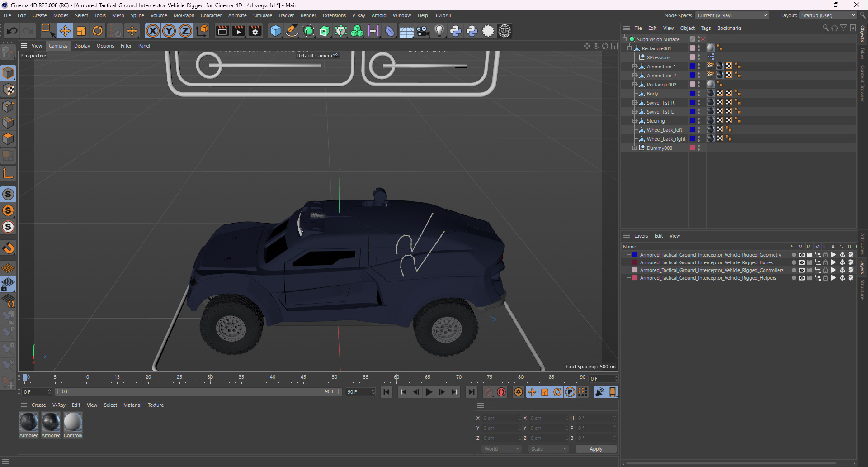The width and height of the screenshot is (868, 467).
Task: Click the globe icon in toolbar
Action: click(505, 31)
